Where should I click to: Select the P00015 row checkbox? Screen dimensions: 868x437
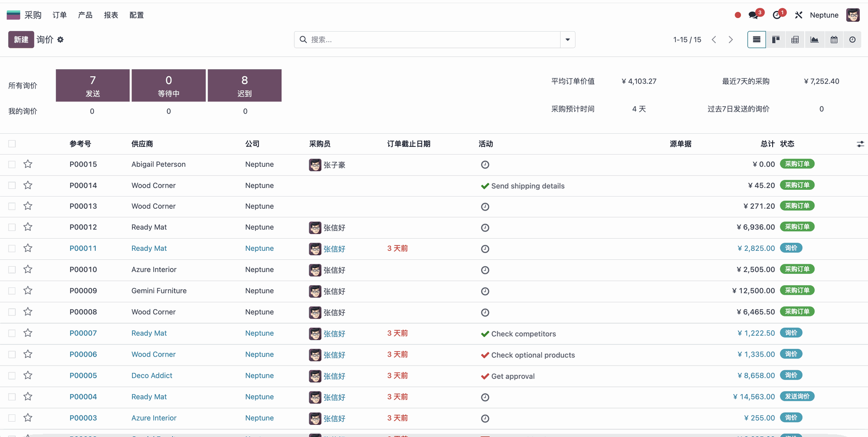12,164
